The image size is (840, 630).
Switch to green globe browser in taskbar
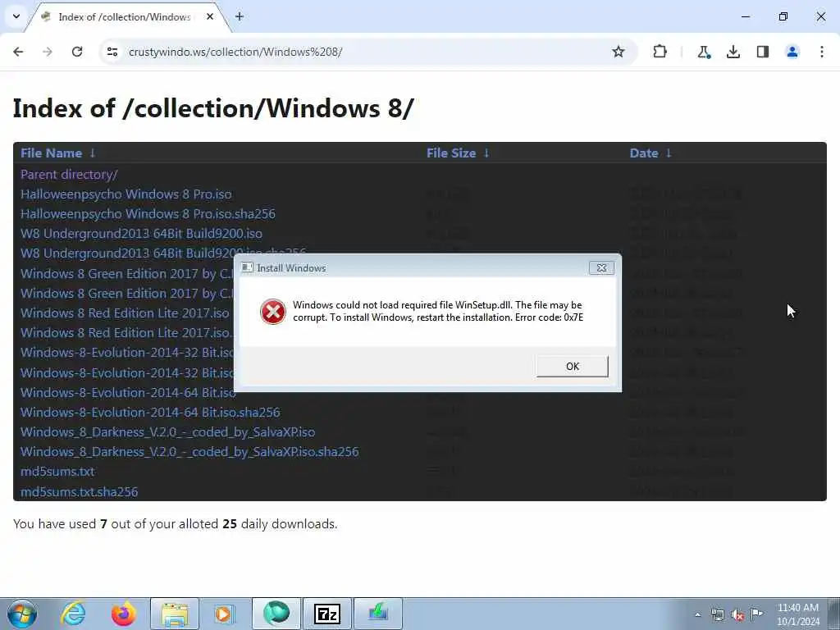276,614
